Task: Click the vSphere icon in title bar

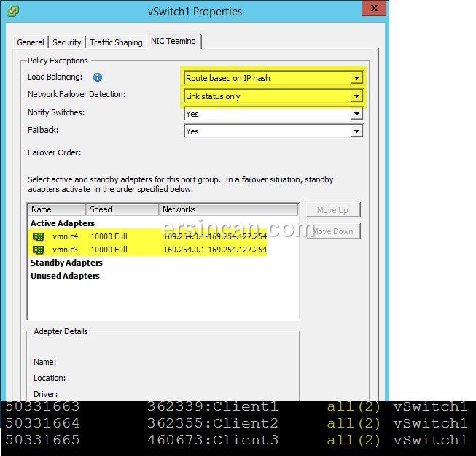Action: (12, 11)
